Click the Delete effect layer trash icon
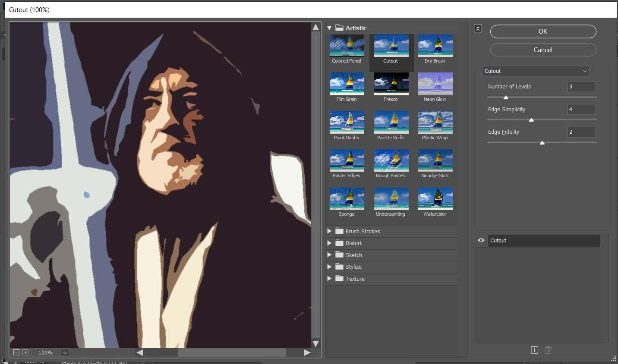 coord(548,350)
